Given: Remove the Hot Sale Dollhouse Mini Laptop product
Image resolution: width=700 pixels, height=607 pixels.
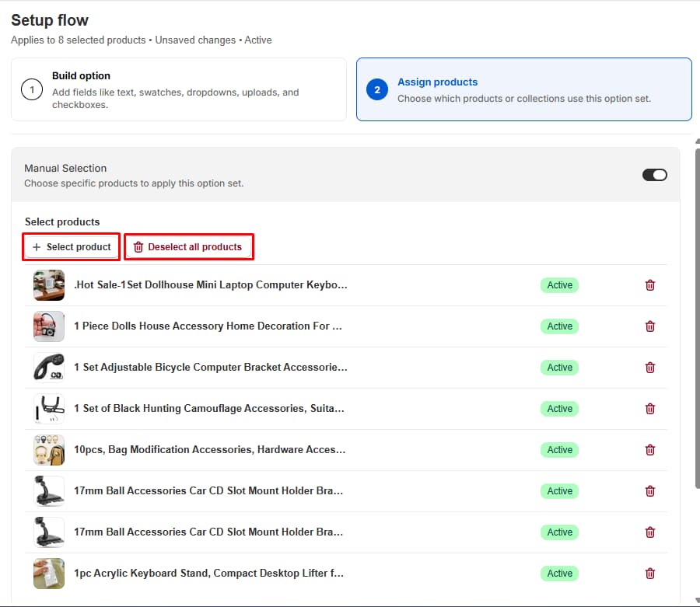Looking at the screenshot, I should 650,285.
